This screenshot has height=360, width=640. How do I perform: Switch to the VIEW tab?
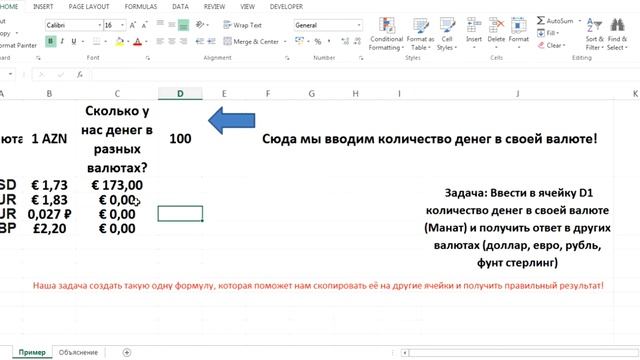click(x=247, y=7)
